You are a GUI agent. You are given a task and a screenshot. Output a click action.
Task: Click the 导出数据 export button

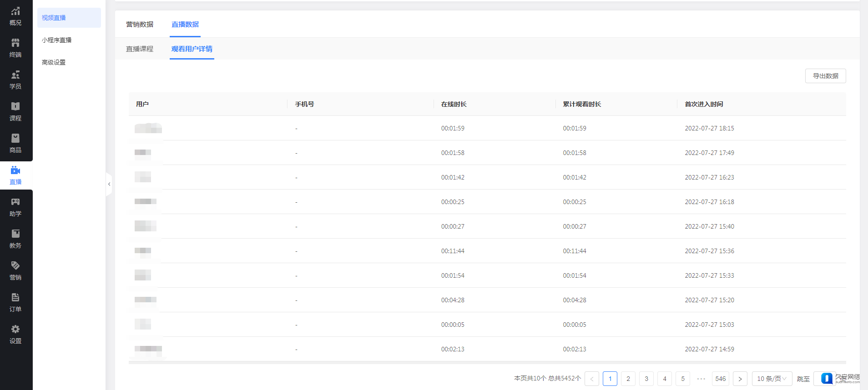click(826, 76)
